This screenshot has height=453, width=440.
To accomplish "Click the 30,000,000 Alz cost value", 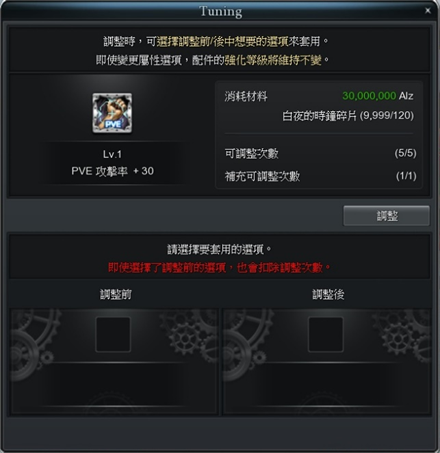I will (x=378, y=96).
